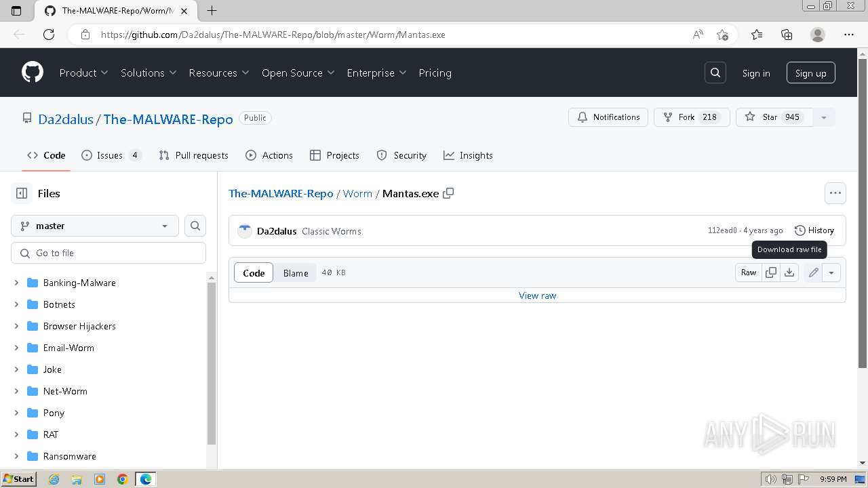This screenshot has height=488, width=868.
Task: Open the Product navigation menu
Action: click(83, 73)
